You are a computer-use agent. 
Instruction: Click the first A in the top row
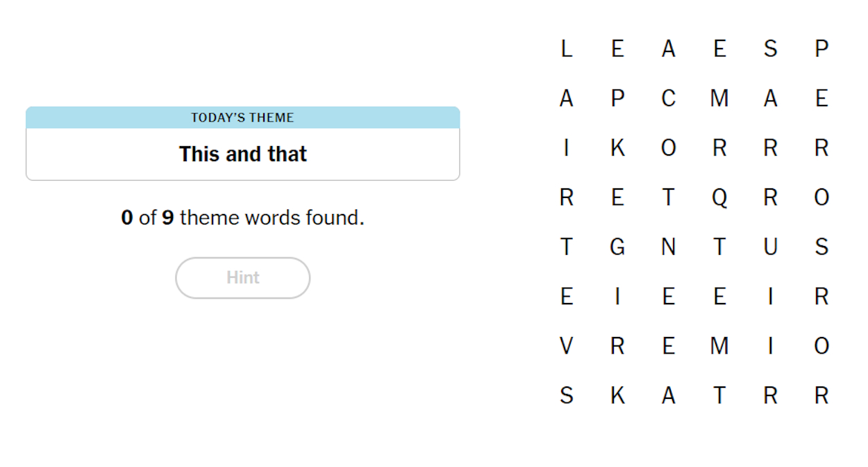(668, 49)
